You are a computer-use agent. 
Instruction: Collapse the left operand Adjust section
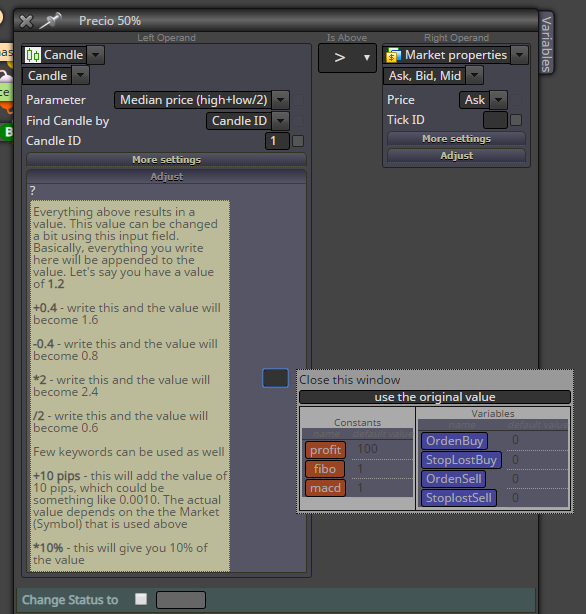166,177
